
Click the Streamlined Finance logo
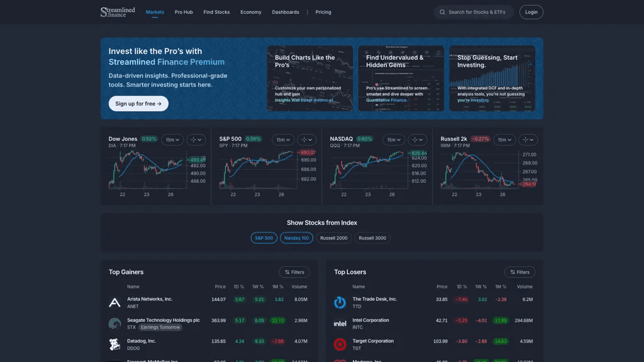tap(118, 12)
